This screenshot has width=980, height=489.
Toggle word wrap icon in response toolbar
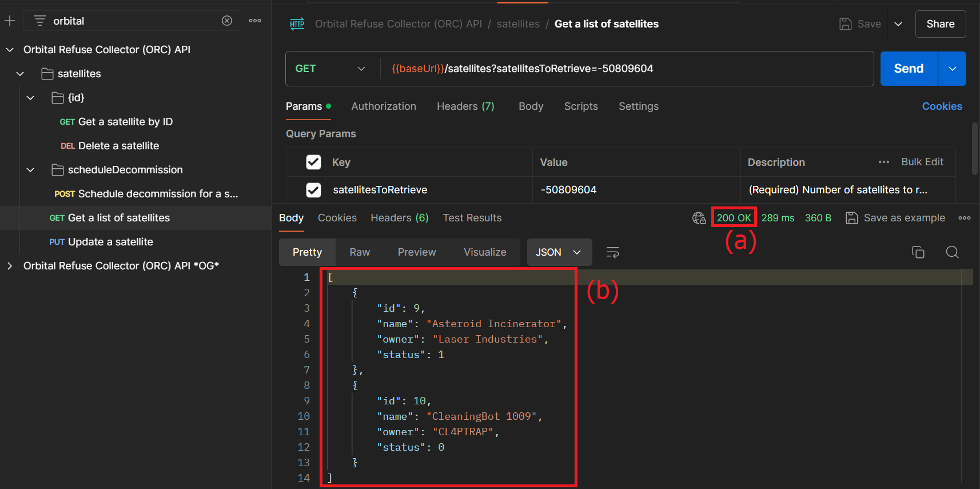tap(612, 252)
